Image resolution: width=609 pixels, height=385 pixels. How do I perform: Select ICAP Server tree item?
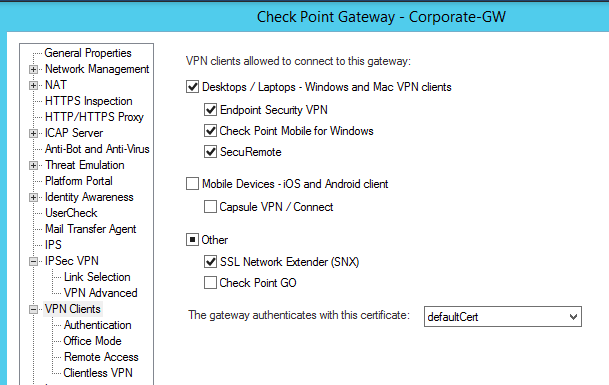tap(74, 133)
